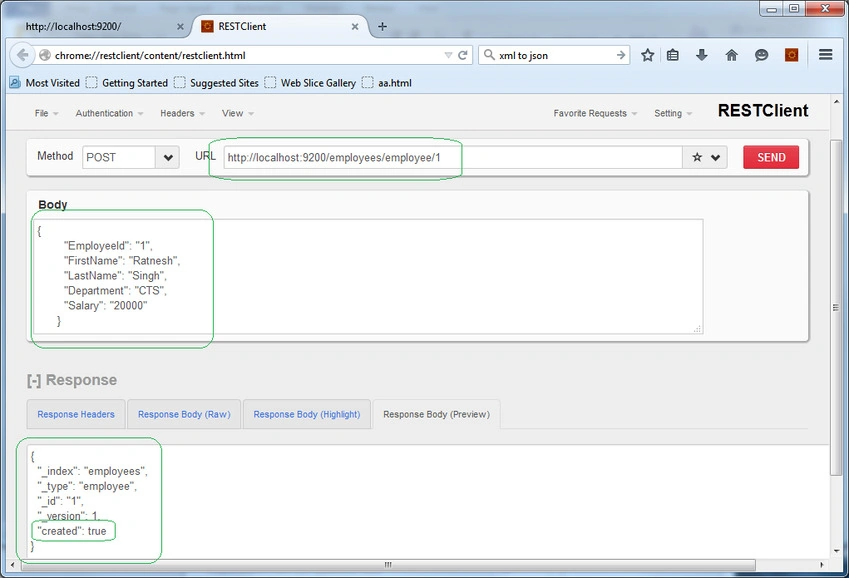Open a new tab with plus
849x578 pixels.
point(382,27)
